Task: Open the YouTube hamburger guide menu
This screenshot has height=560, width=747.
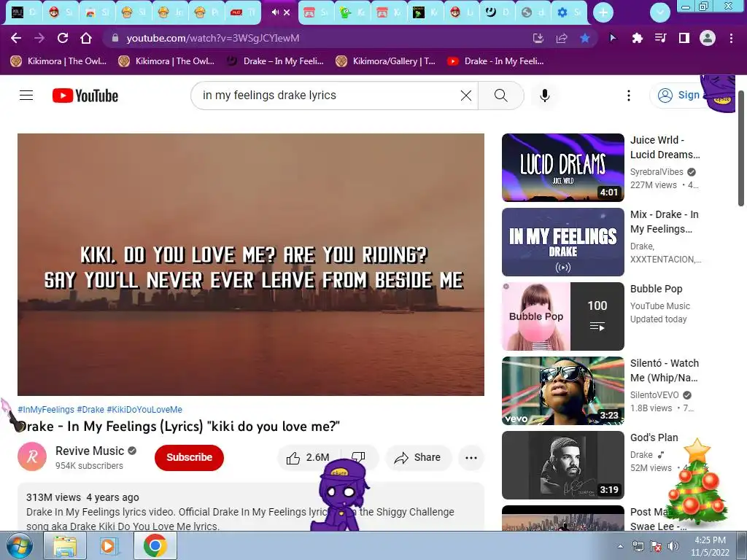Action: [x=26, y=96]
